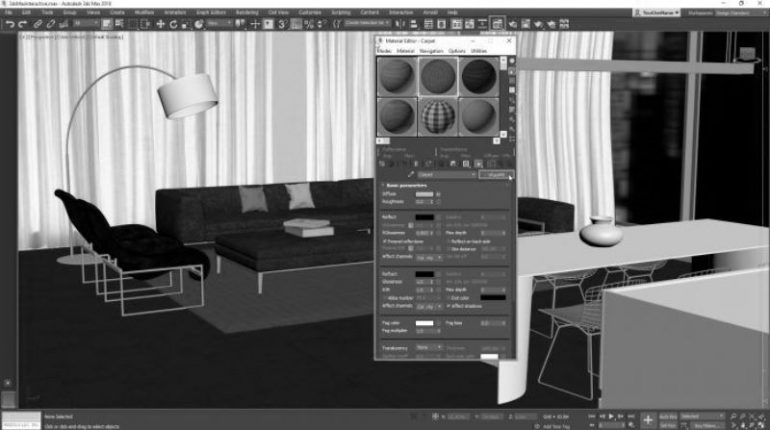The height and width of the screenshot is (430, 770).
Task: Activate the Select and Rotate tool
Action: (x=173, y=24)
